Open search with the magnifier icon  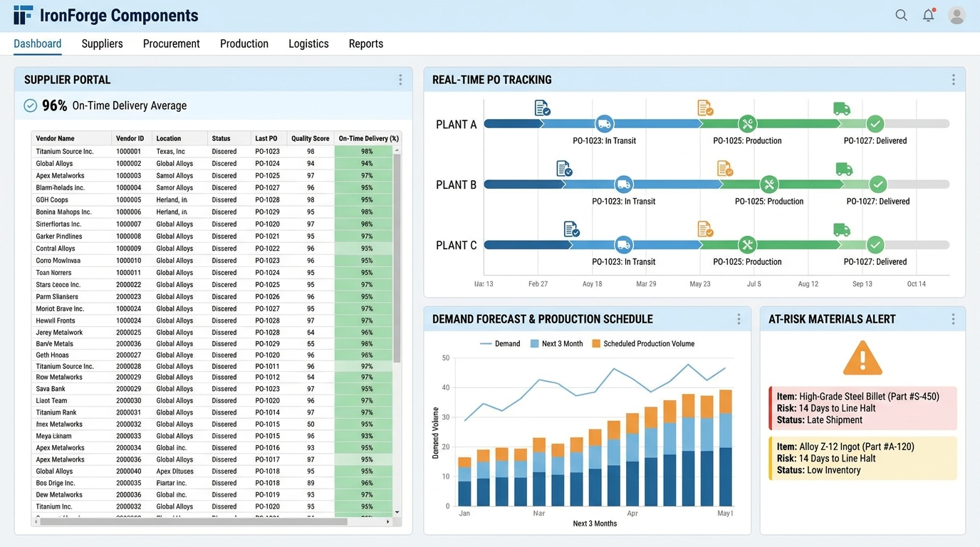click(x=902, y=15)
